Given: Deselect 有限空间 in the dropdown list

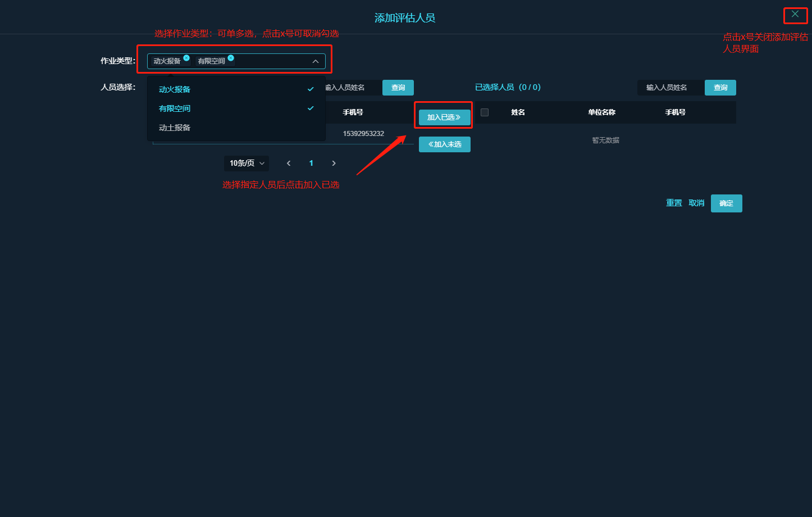Looking at the screenshot, I should click(236, 108).
